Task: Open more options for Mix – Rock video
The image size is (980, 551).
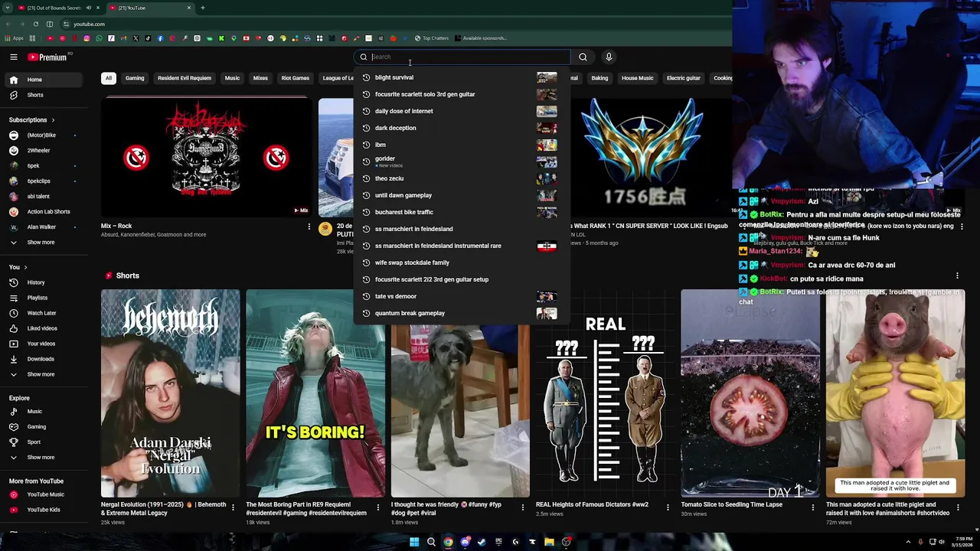Action: coord(309,227)
